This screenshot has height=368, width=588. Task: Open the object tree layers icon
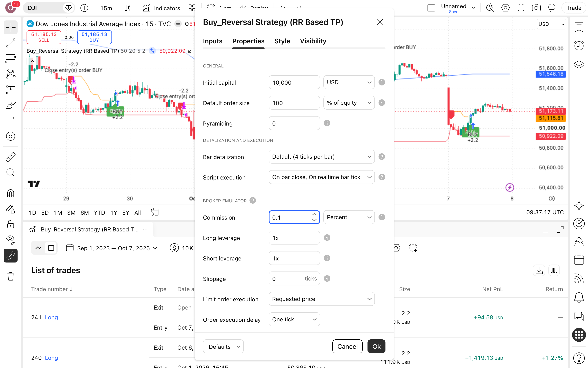pos(579,64)
